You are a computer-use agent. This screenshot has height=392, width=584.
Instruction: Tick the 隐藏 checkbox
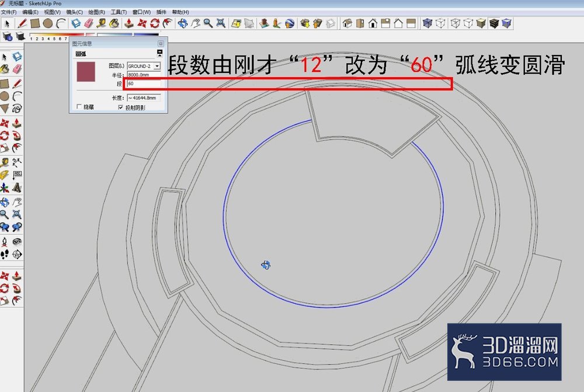tap(79, 107)
